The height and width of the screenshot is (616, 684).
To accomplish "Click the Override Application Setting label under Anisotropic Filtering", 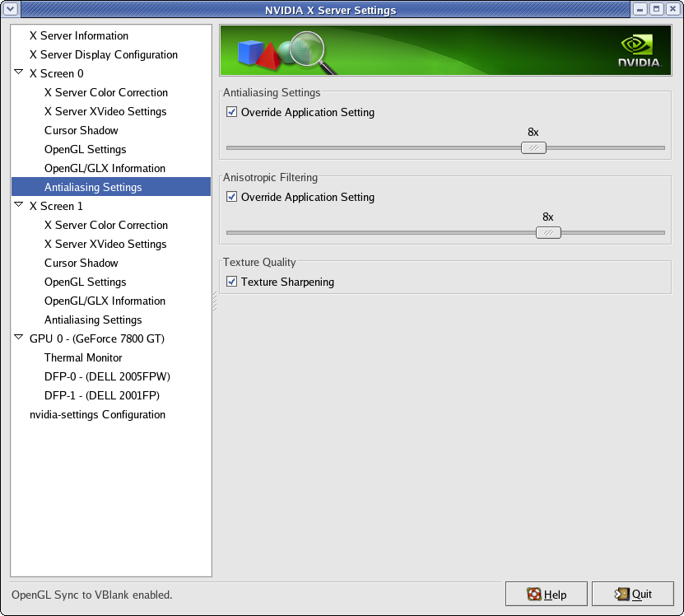I will [308, 197].
